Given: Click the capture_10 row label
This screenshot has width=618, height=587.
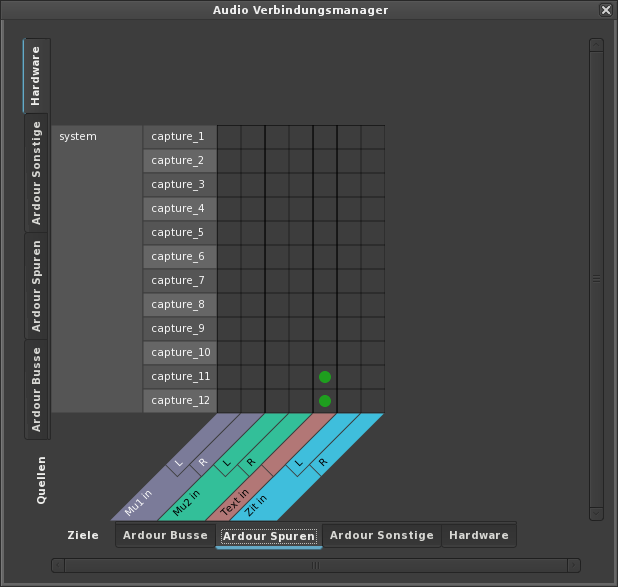Looking at the screenshot, I should click(x=180, y=353).
